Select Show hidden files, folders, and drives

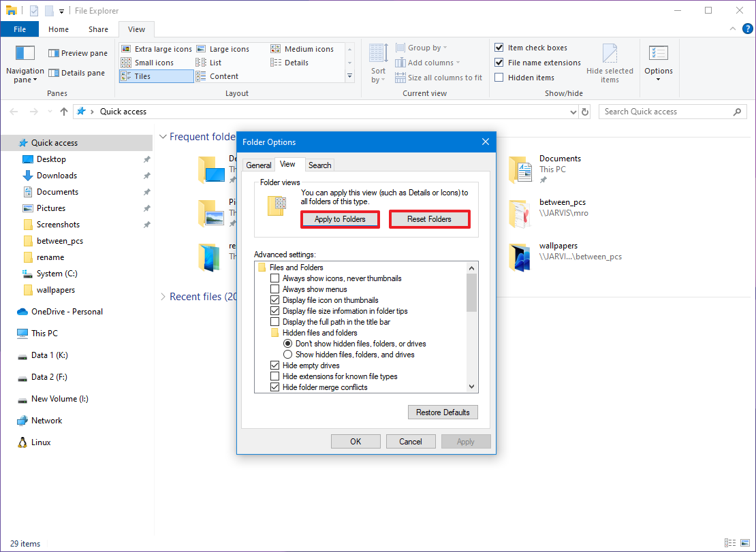click(x=288, y=354)
